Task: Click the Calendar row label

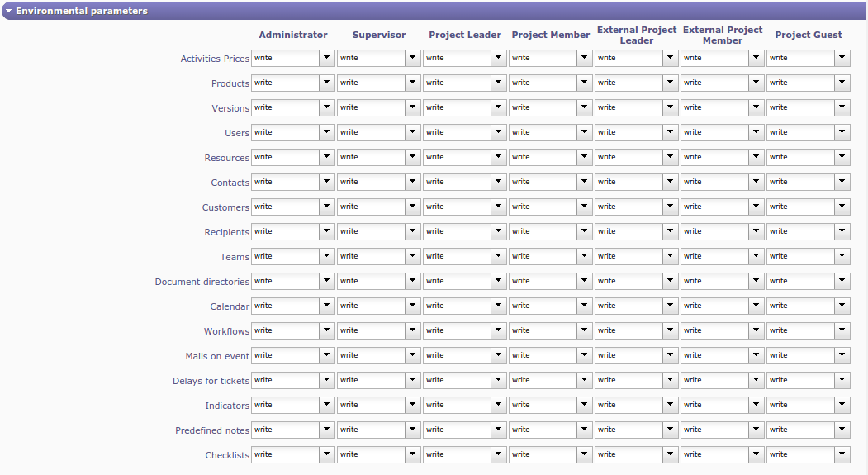Action: 230,306
